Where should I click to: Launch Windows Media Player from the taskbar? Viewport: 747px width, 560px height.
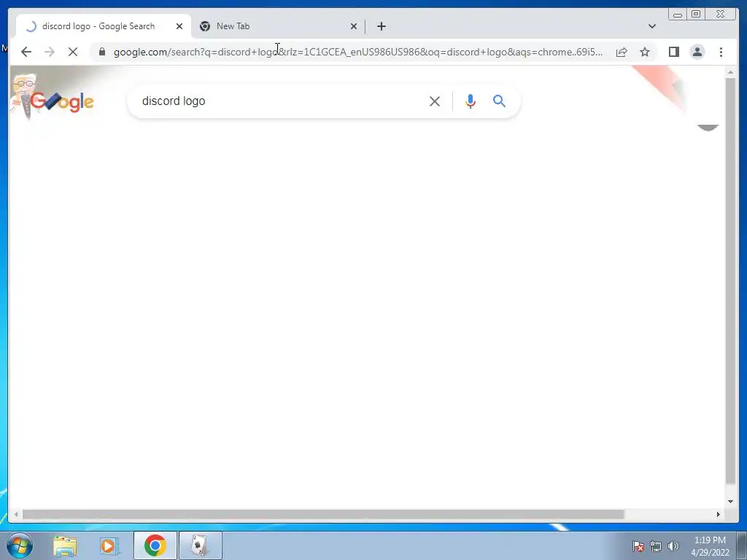[109, 546]
